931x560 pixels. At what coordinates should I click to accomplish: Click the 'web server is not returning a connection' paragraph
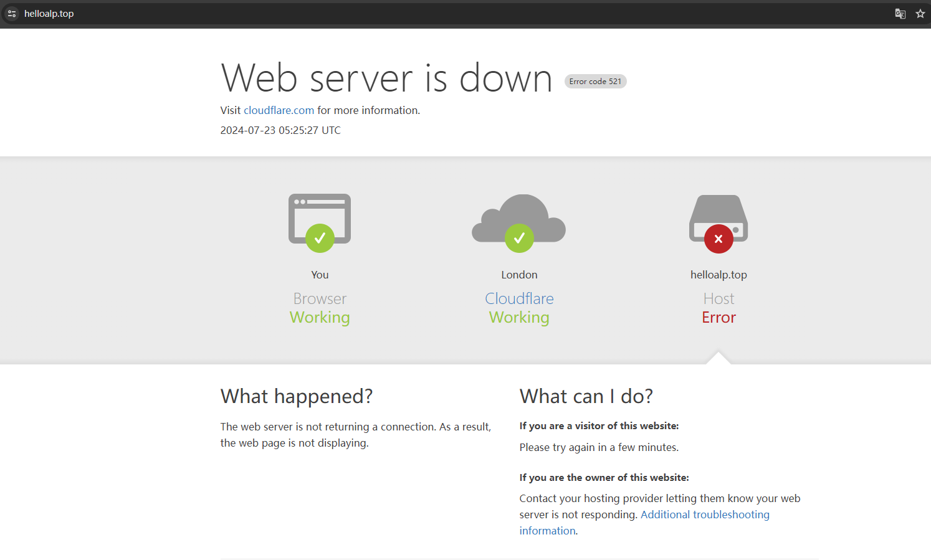tap(356, 435)
